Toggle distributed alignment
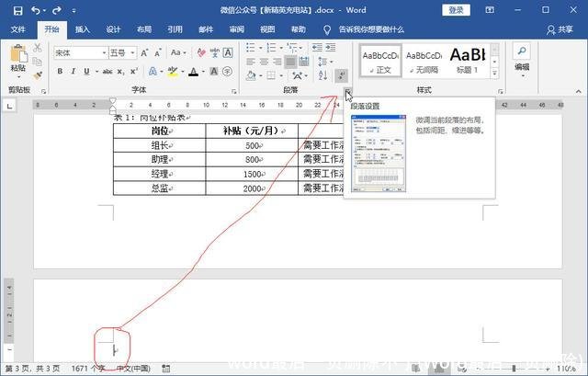 point(304,62)
